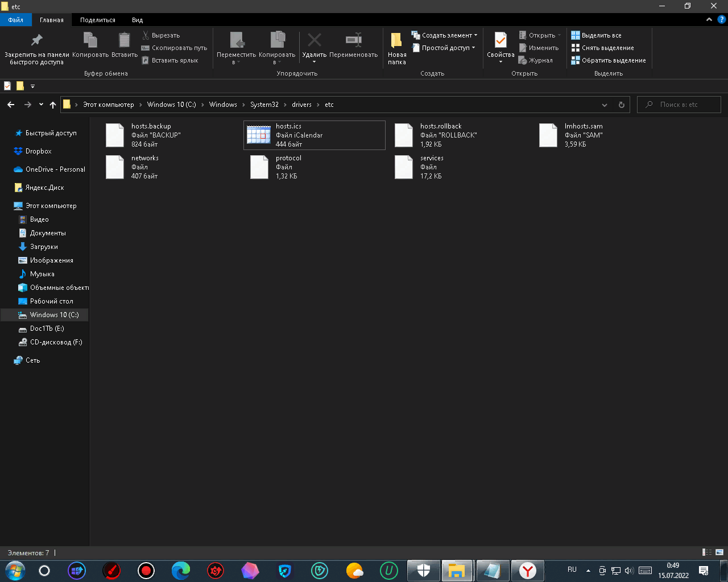Click Вставить ярлык in the ribbon
Screen dimensions: 728x582
[170, 60]
